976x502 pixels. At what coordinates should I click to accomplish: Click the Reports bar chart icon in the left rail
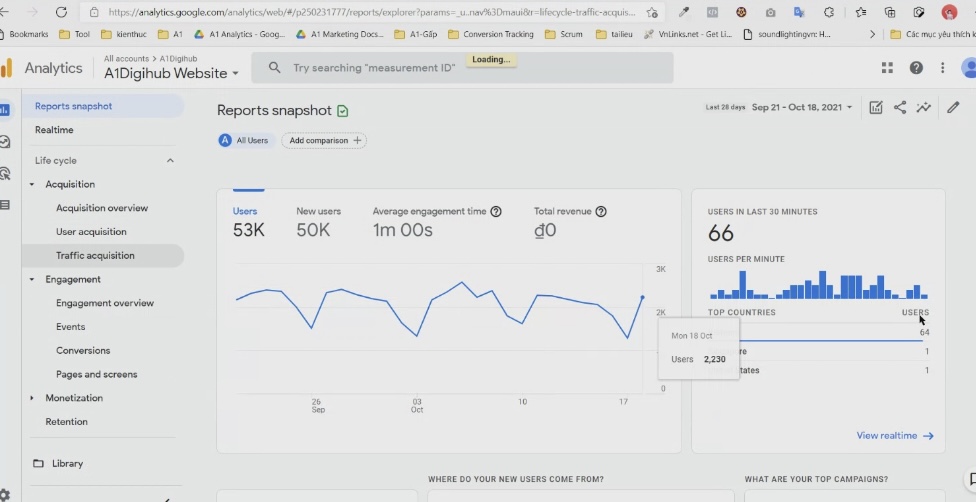click(x=5, y=110)
